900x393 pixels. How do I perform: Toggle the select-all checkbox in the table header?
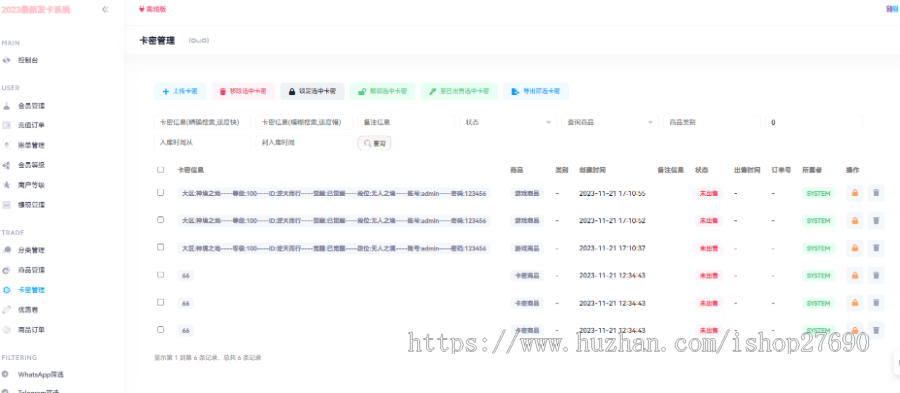(161, 170)
